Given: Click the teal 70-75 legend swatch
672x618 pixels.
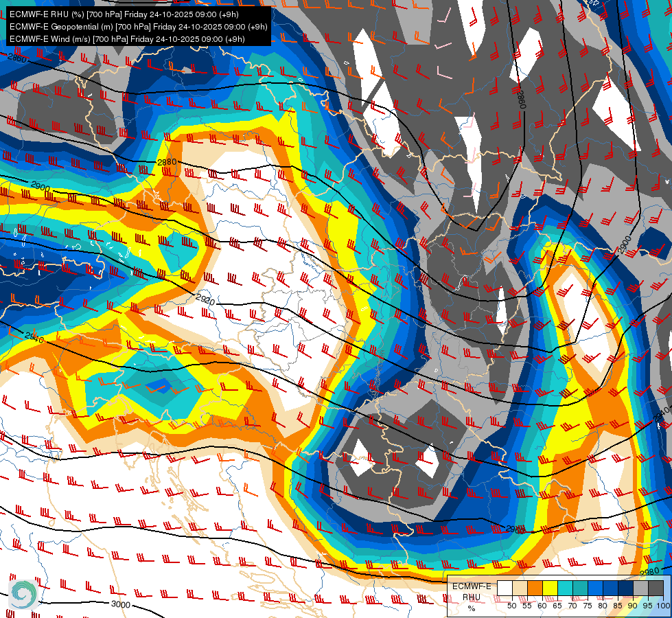Looking at the screenshot, I should tap(580, 588).
